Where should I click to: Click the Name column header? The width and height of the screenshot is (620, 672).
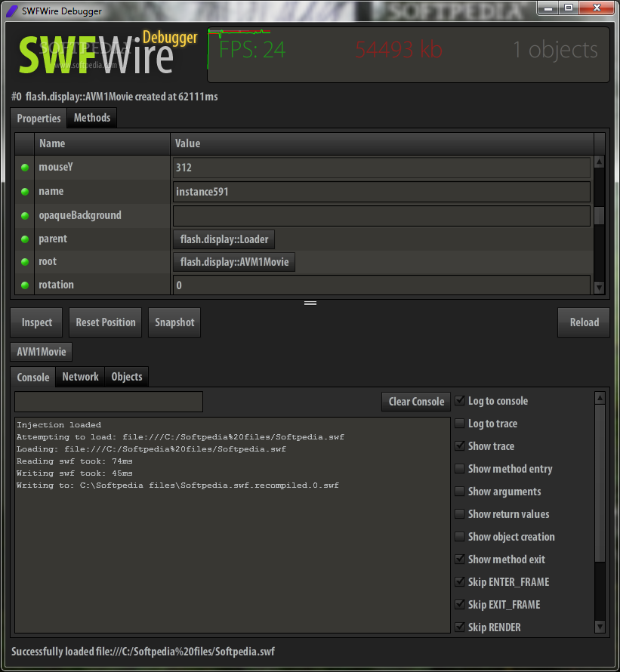pos(102,143)
